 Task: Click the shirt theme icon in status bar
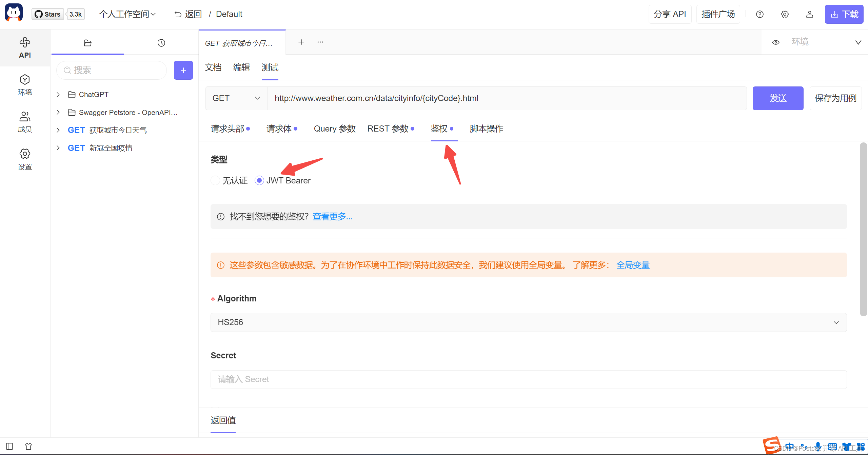pyautogui.click(x=28, y=446)
